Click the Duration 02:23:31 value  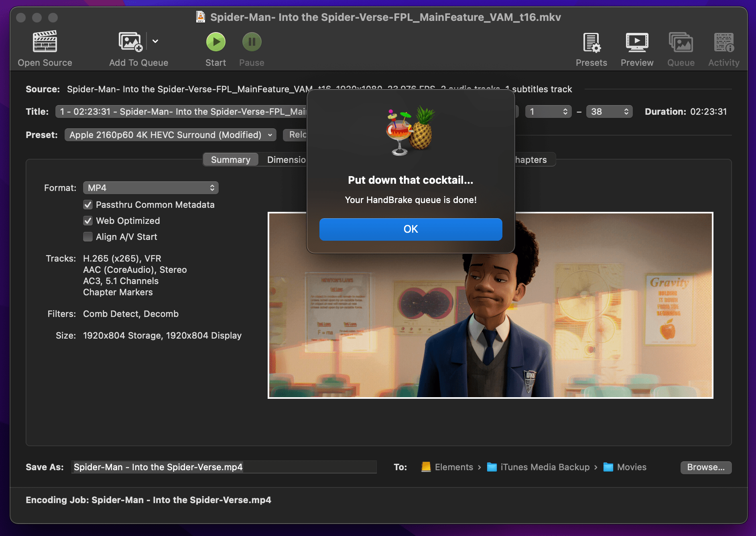coord(709,112)
